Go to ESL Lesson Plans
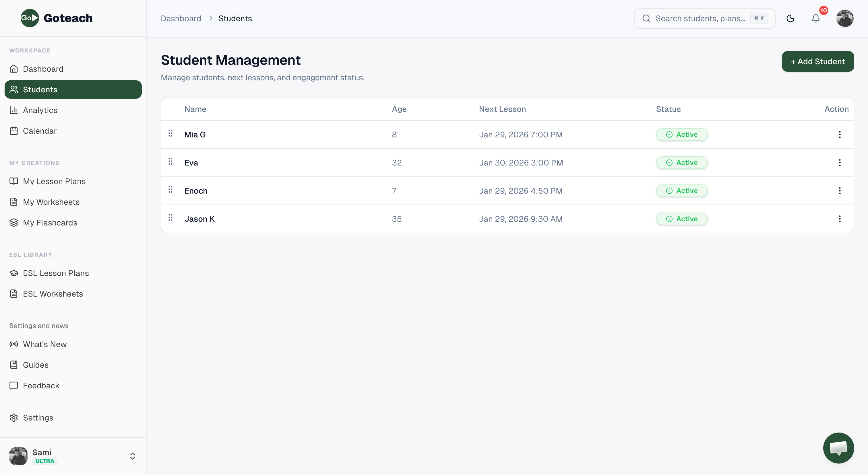Screen dimensions: 868x475 click(56, 273)
